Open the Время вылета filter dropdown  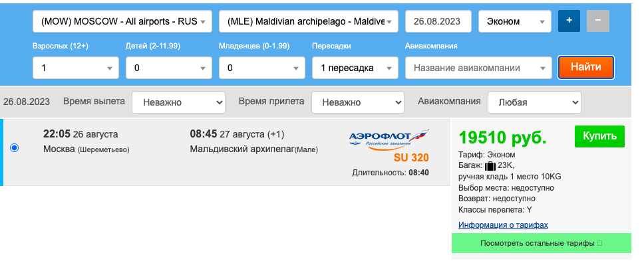(178, 102)
